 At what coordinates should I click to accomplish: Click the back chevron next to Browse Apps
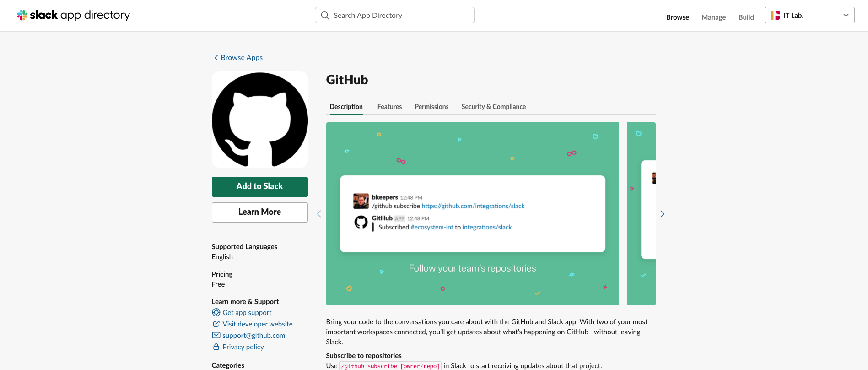(216, 58)
